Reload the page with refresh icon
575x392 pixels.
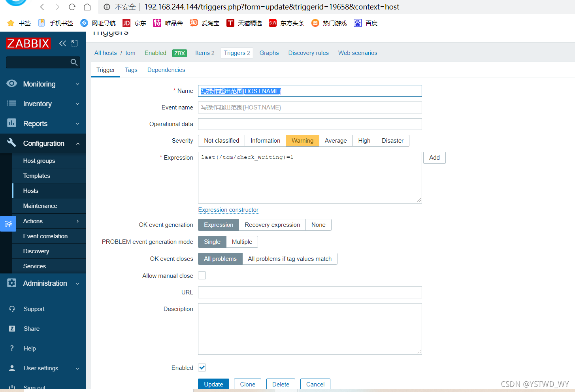click(x=72, y=7)
